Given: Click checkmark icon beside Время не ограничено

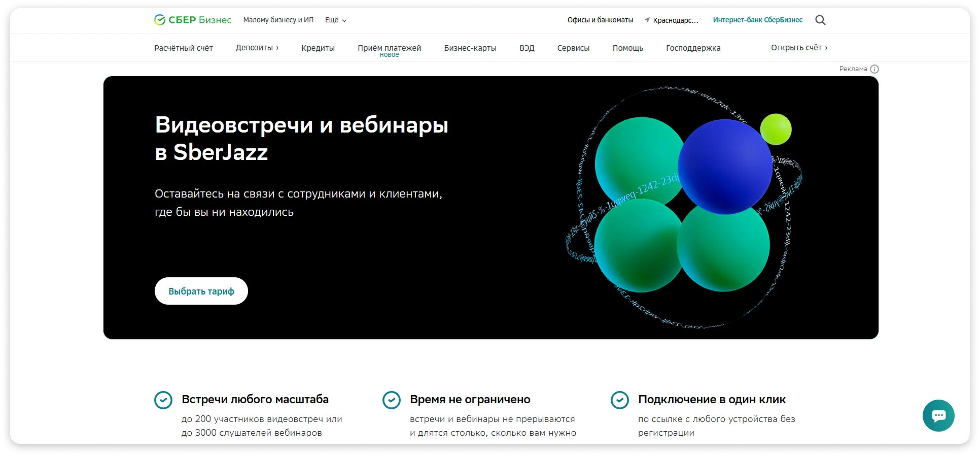Looking at the screenshot, I should point(392,400).
